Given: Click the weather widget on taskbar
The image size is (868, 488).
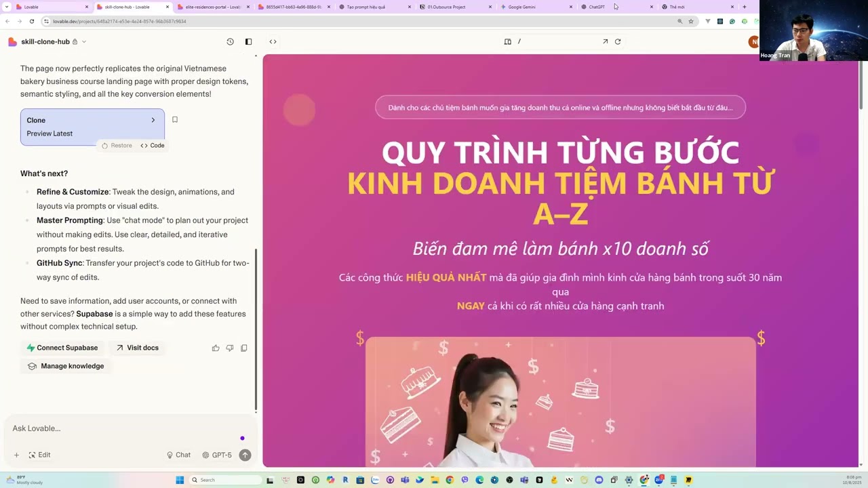Looking at the screenshot, I should coord(23,480).
